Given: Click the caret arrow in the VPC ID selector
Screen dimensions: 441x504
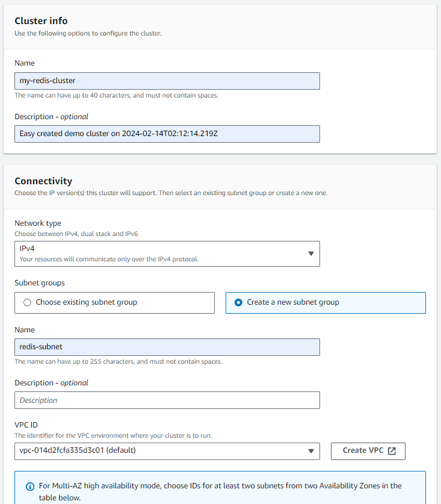Looking at the screenshot, I should [310, 451].
